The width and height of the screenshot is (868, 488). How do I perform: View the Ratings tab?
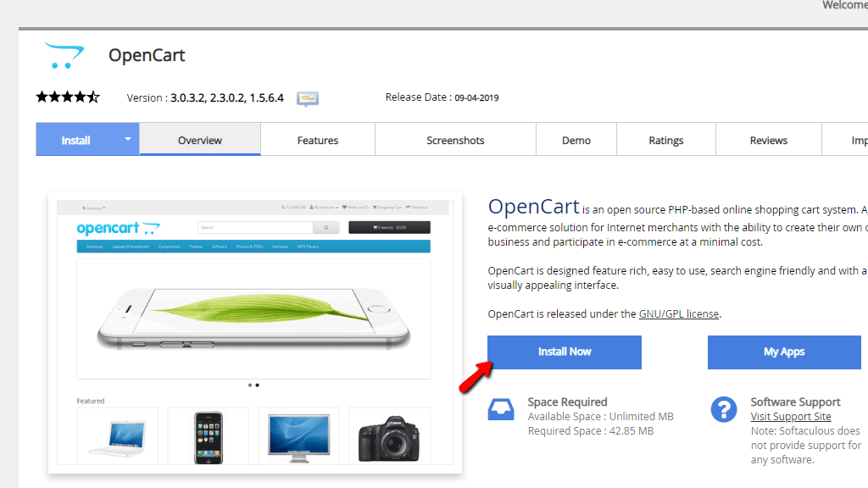(x=666, y=141)
